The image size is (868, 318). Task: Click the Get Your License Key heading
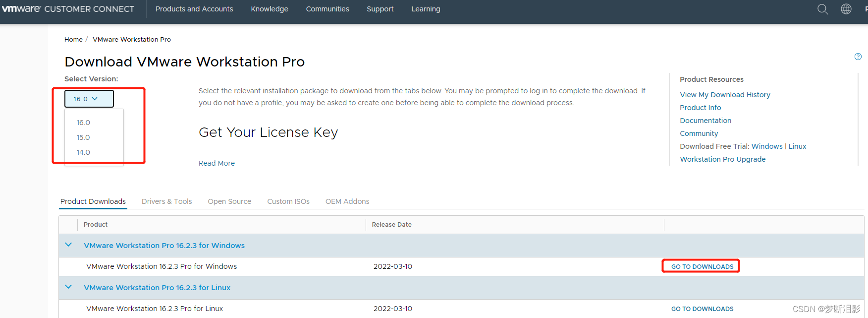coord(268,132)
